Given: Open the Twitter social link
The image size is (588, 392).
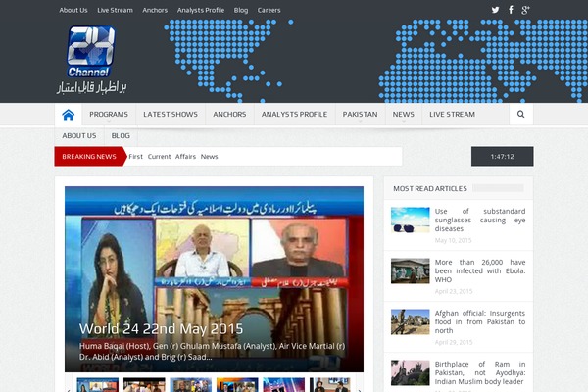Looking at the screenshot, I should 495,10.
